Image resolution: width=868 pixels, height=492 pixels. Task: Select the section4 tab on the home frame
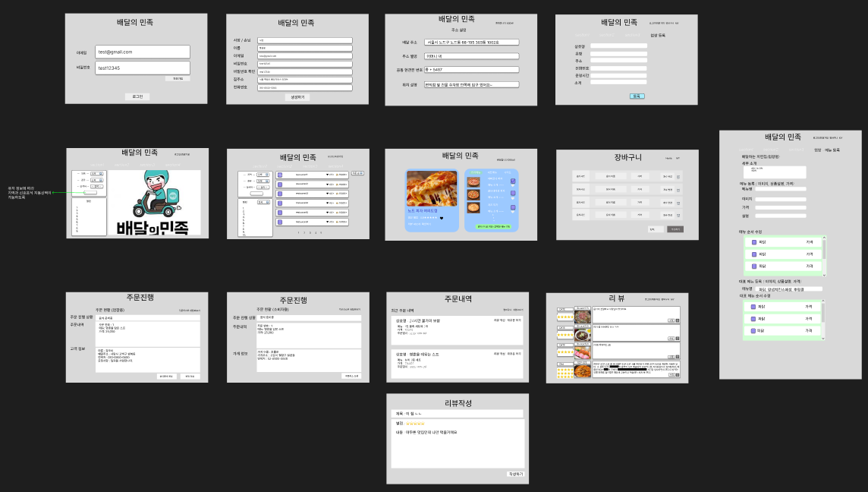tap(173, 165)
